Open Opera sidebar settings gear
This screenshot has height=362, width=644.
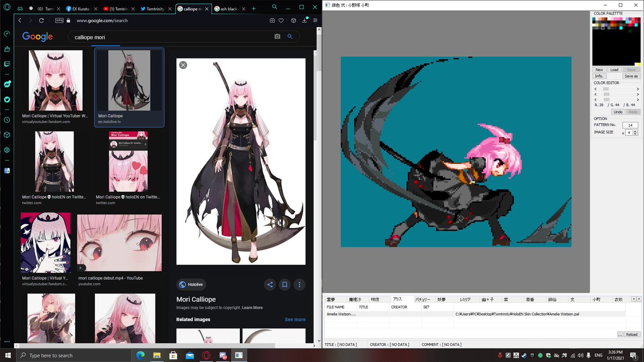pyautogui.click(x=7, y=150)
